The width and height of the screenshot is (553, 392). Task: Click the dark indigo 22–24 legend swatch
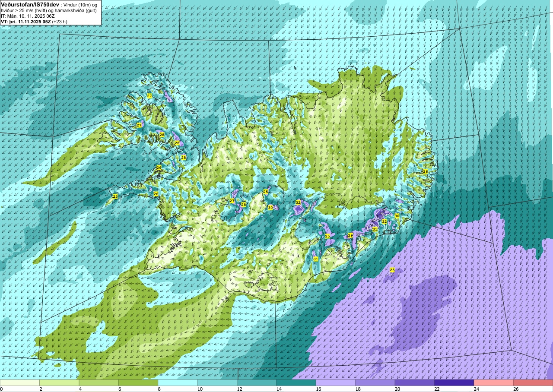454,383
